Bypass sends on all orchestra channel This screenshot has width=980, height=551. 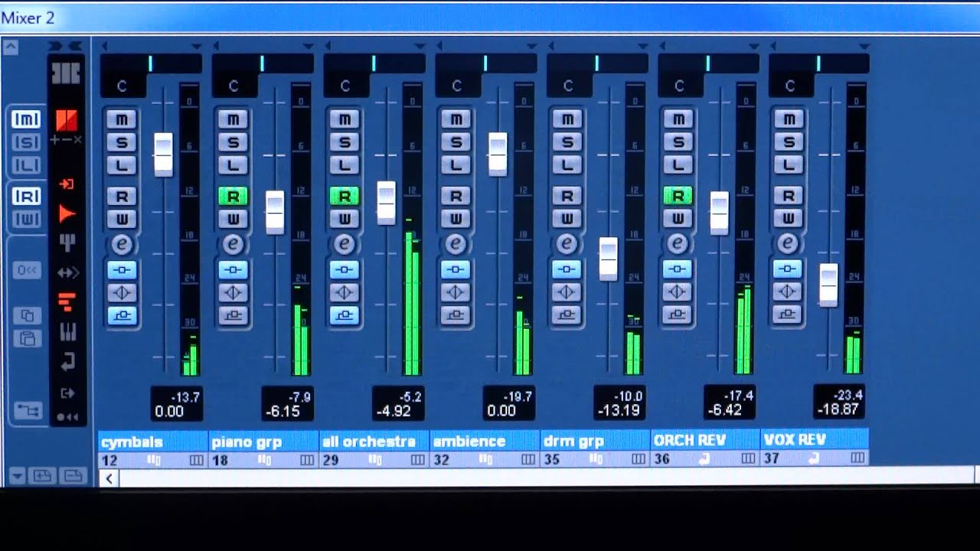[345, 315]
